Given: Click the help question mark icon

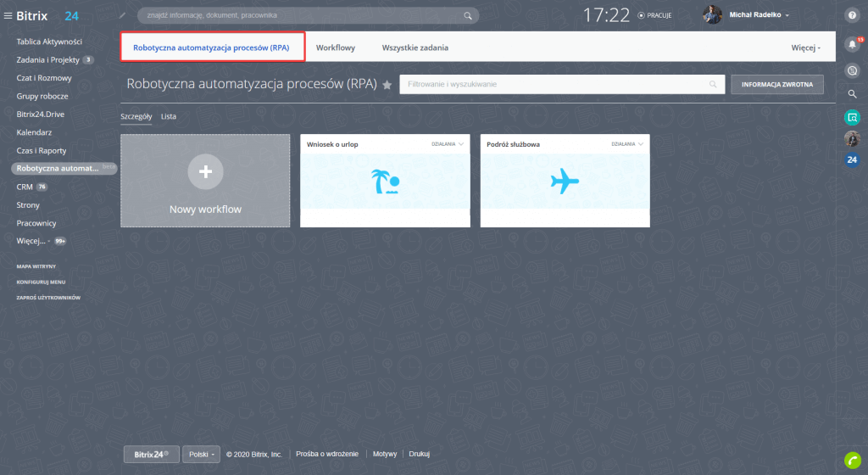Looking at the screenshot, I should [852, 15].
